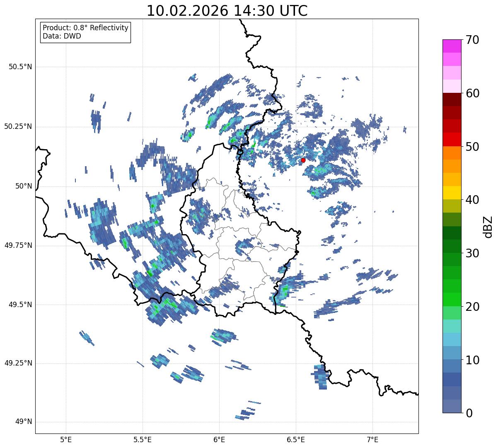This screenshot has width=498, height=448.
Task: Click the turquoise swatch between 10 and 20 dBZ
Action: pos(452,326)
